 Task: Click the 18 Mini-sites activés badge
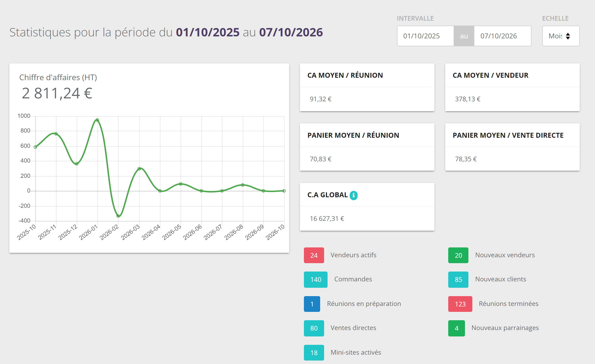(x=314, y=353)
